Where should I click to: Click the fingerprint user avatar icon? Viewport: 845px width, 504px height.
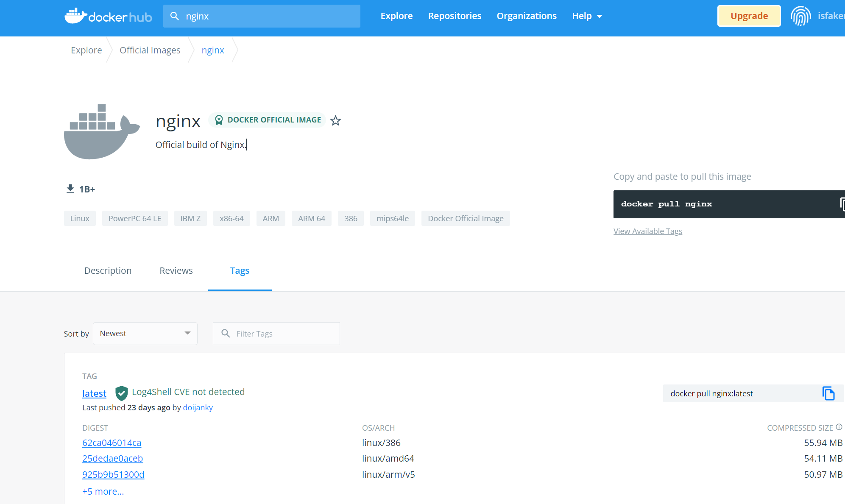[x=800, y=16]
